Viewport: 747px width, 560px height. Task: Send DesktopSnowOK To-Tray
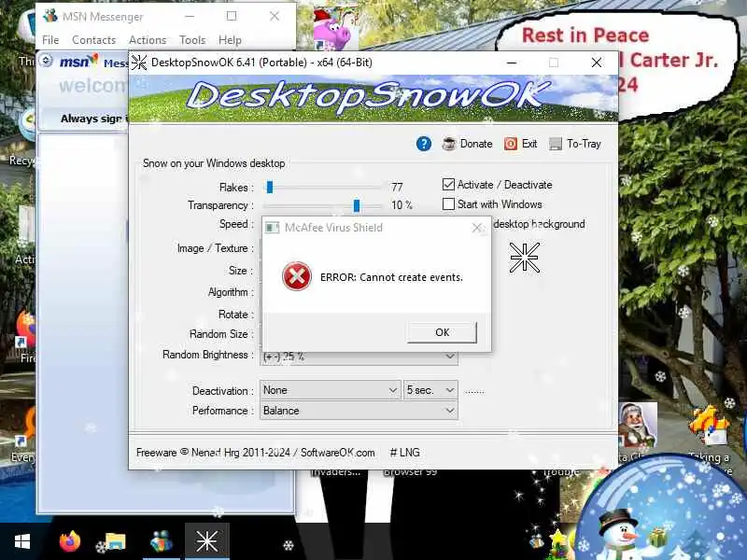[x=575, y=144]
